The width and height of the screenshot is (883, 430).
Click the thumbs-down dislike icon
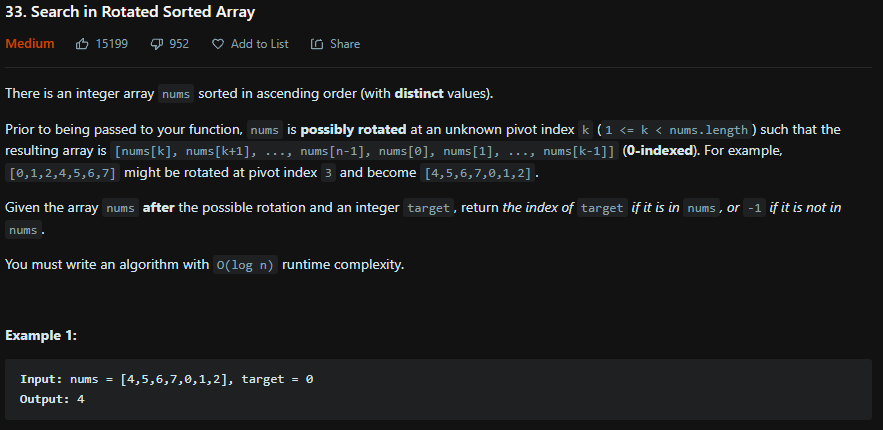pyautogui.click(x=157, y=44)
